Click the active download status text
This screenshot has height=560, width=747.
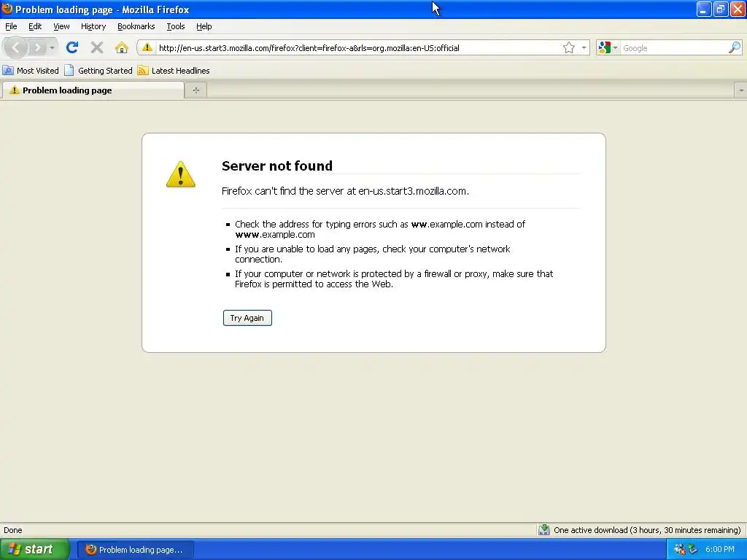[x=647, y=530]
